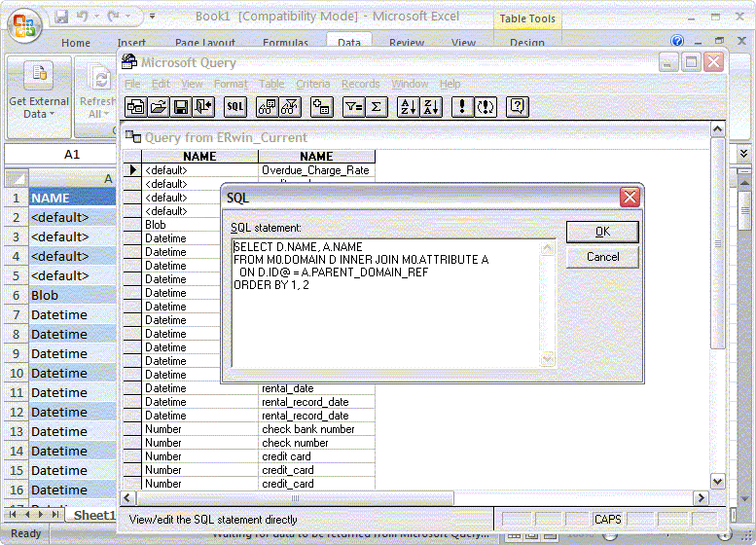Click Undo in Quick Access Toolbar
Image resolution: width=756 pixels, height=545 pixels.
pyautogui.click(x=83, y=17)
